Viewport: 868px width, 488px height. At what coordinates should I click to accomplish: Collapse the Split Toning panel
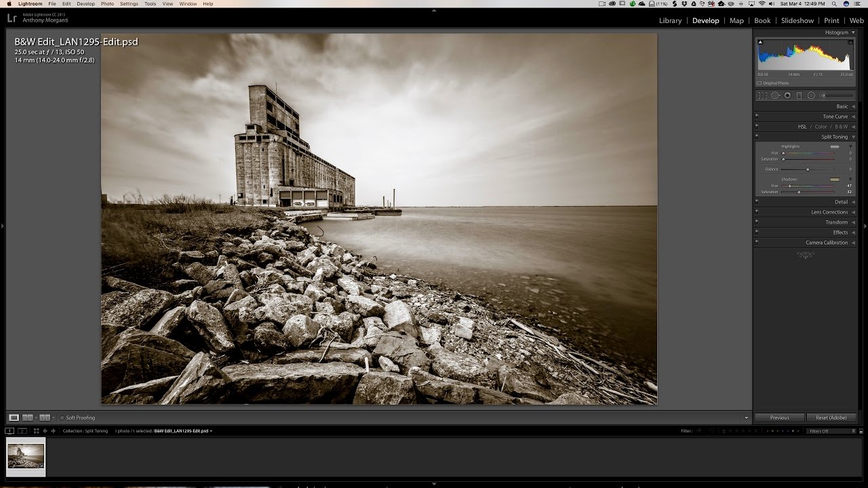[x=853, y=137]
